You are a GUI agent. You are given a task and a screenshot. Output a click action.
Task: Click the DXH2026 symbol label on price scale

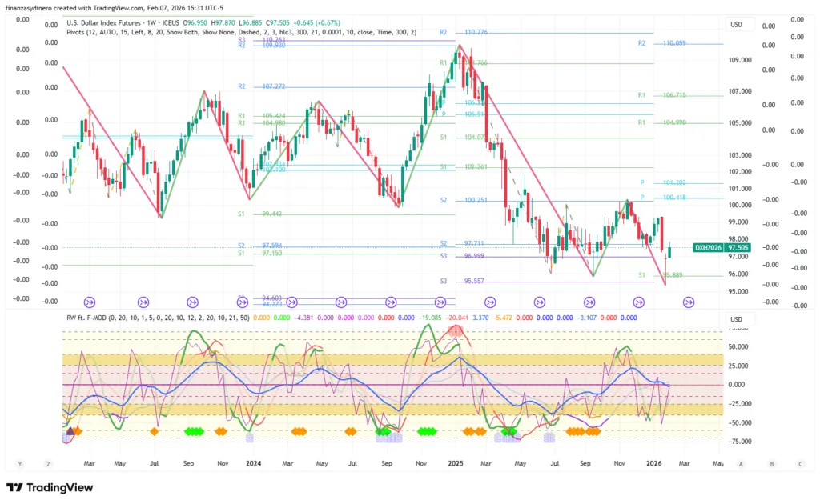708,248
